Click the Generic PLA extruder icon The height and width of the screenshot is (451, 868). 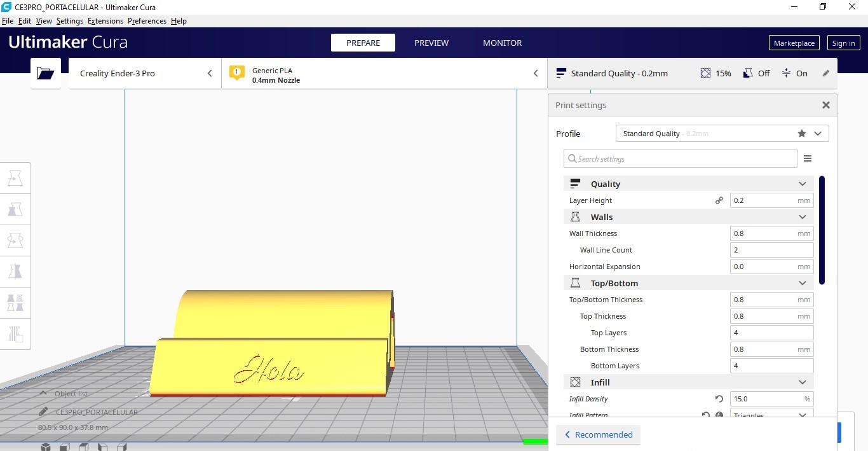[237, 73]
